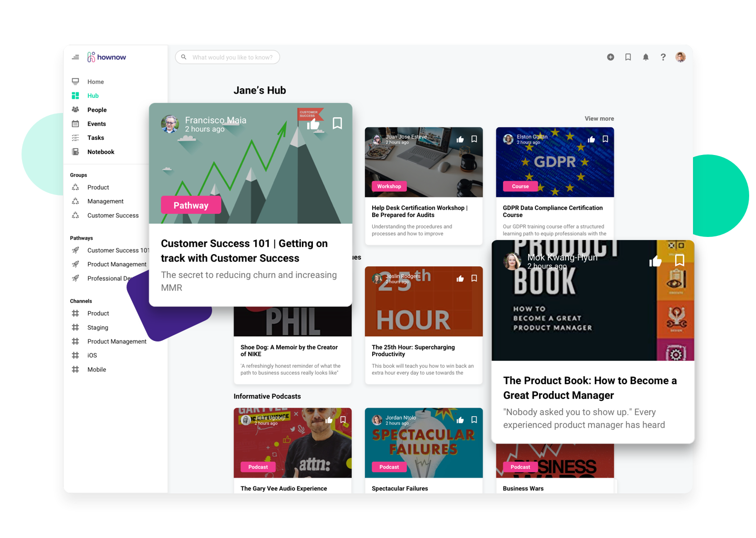
Task: Select the People icon in the sidebar
Action: (x=75, y=109)
